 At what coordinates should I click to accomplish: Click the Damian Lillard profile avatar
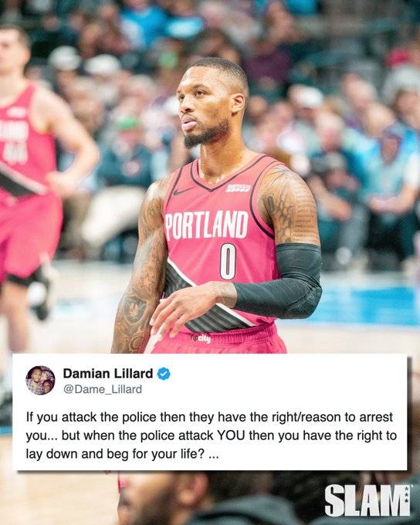pyautogui.click(x=40, y=381)
